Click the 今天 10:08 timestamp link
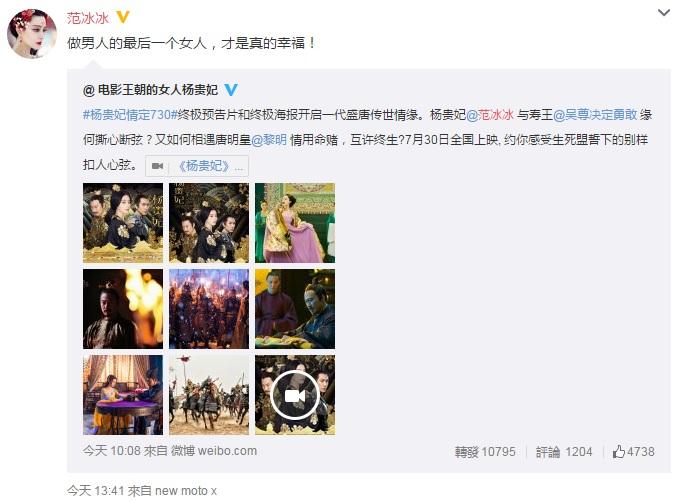The width and height of the screenshot is (683, 502). [112, 451]
